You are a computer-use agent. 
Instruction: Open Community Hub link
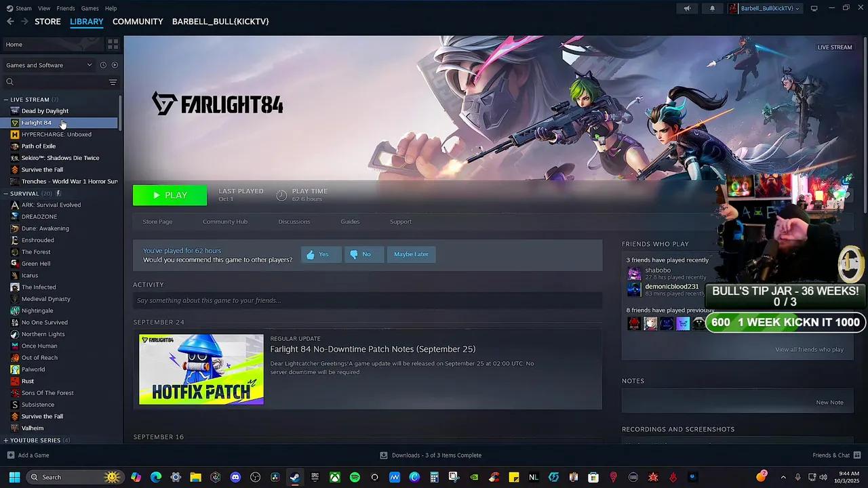coord(225,222)
